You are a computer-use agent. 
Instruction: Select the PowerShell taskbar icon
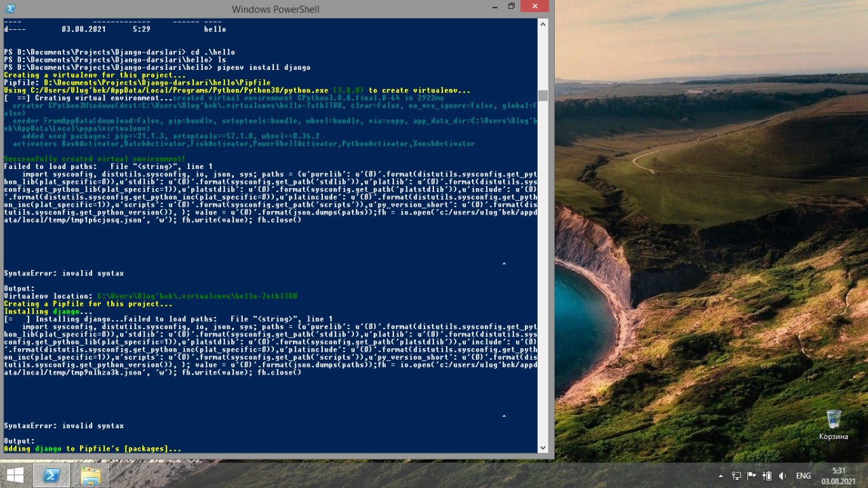click(x=51, y=474)
